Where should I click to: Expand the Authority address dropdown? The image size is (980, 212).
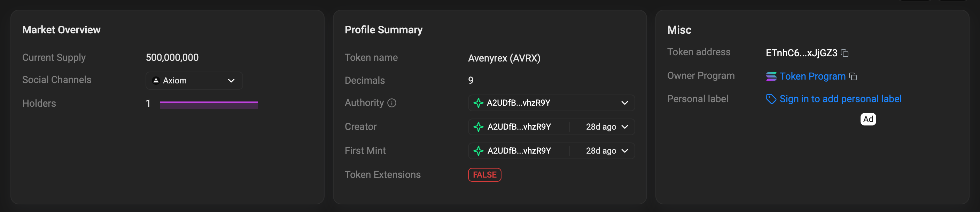point(624,103)
